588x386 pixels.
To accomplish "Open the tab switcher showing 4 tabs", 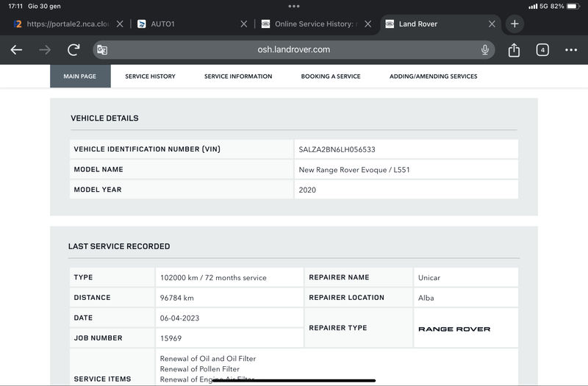I will (x=542, y=49).
